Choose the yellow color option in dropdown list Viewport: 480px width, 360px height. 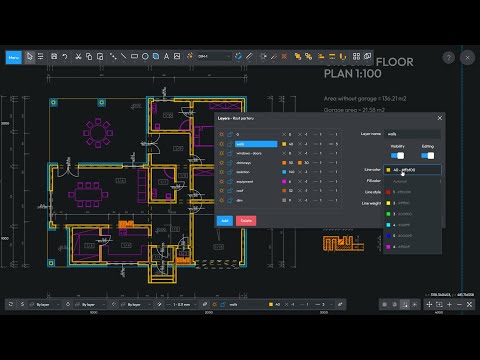[412, 203]
